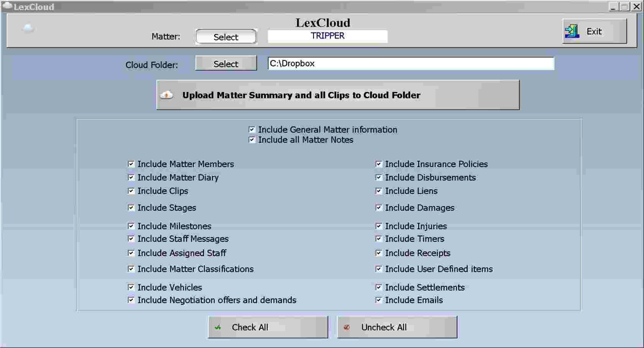Open the Cloud Folder Select button
644x348 pixels.
point(226,63)
